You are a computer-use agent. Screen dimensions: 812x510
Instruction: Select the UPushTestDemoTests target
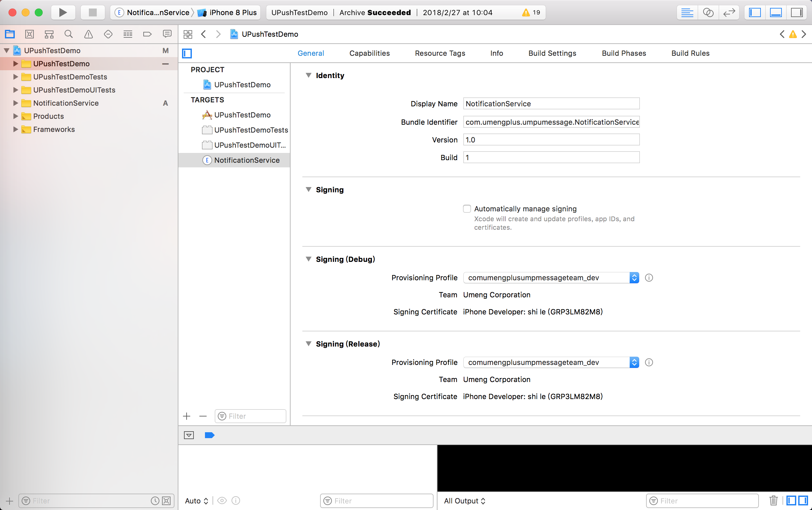pos(234,130)
